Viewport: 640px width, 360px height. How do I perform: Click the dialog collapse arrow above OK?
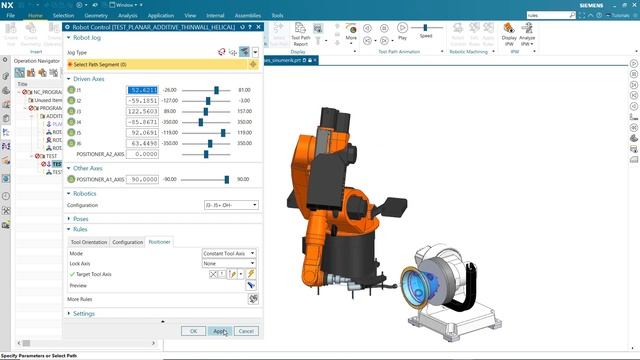click(x=163, y=322)
